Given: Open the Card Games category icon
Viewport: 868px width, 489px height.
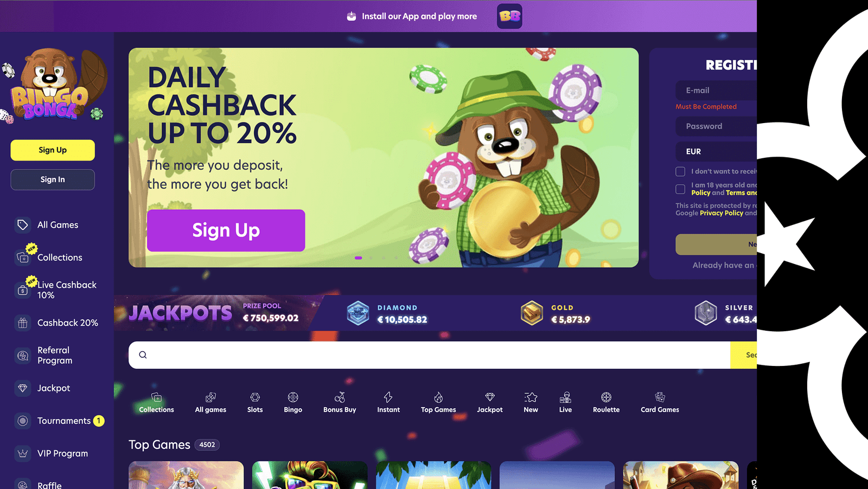Looking at the screenshot, I should tap(660, 397).
